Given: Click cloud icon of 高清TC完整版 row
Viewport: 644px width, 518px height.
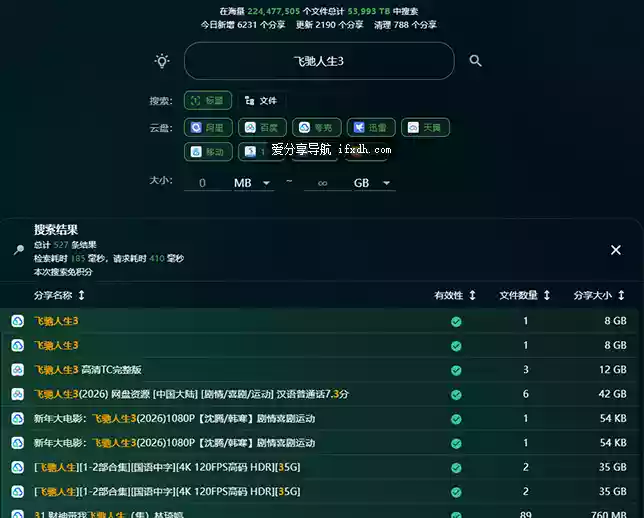Looking at the screenshot, I should [17, 370].
